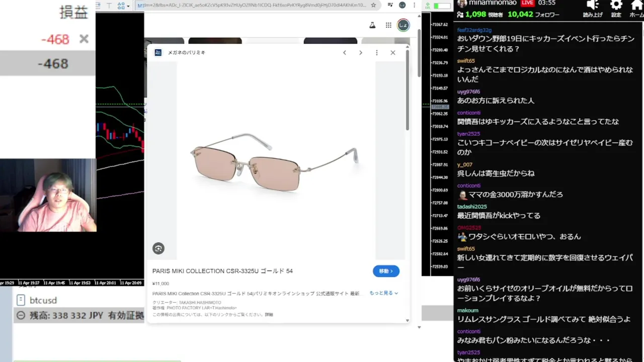This screenshot has height=362, width=644.
Task: Click the red LIVE badge
Action: 527,3
